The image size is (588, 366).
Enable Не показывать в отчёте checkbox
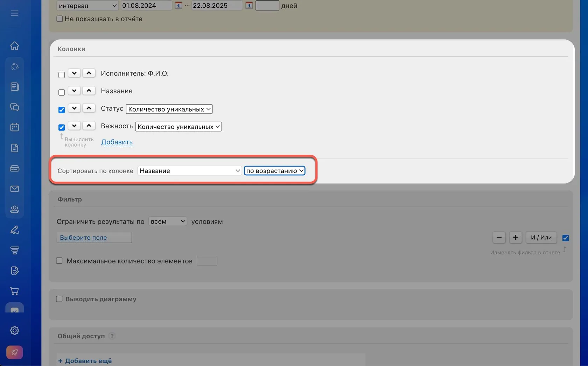(x=60, y=19)
